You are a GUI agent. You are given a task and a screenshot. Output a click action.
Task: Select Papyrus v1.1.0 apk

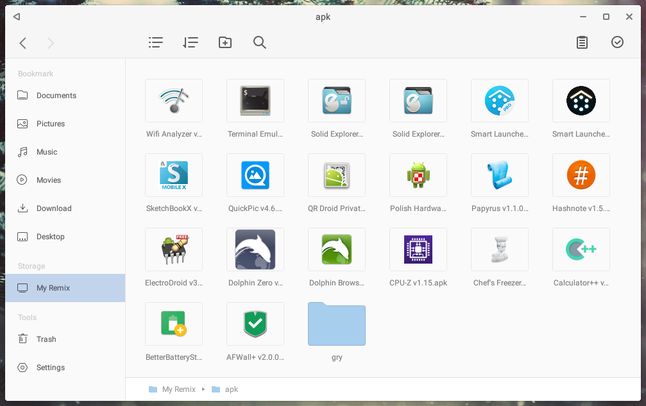coord(499,175)
